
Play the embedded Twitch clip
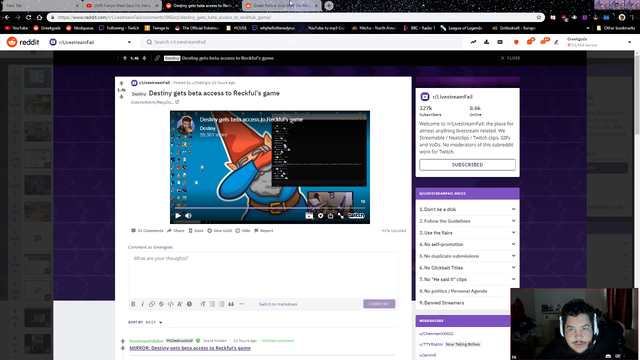pos(178,216)
